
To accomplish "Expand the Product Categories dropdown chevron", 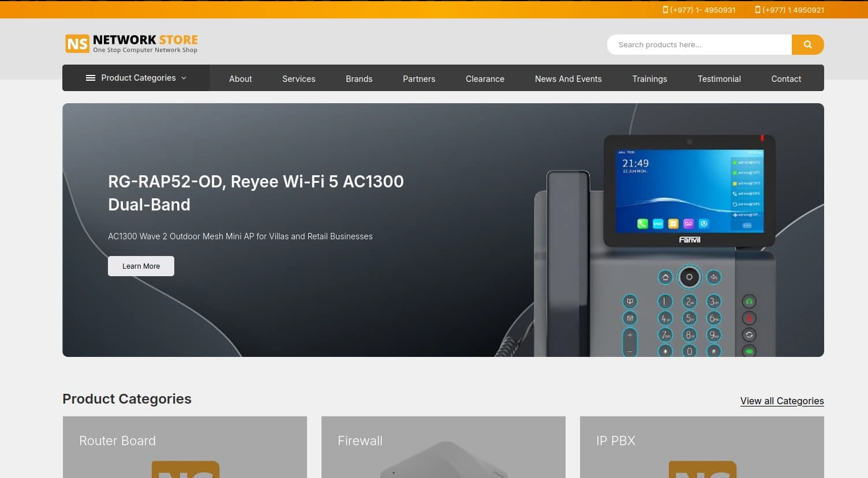I will click(184, 78).
